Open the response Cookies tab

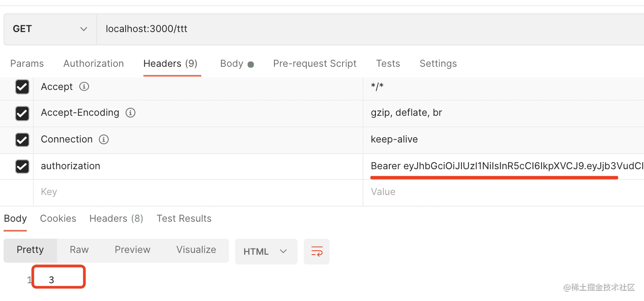coord(58,219)
